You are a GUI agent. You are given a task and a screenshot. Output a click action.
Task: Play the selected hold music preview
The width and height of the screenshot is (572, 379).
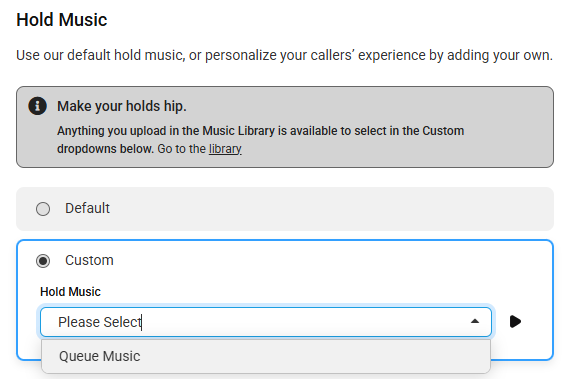[515, 321]
